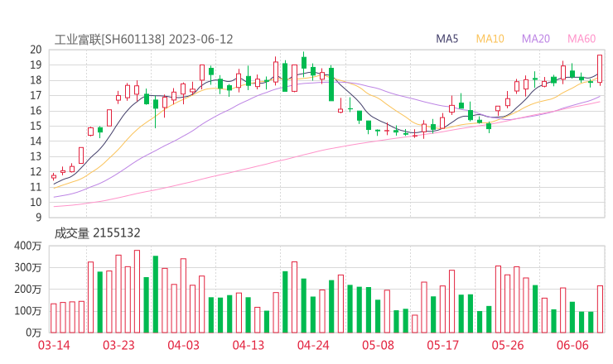Toggle the MA20 legend entry
The height and width of the screenshot is (364, 613).
[x=536, y=39]
